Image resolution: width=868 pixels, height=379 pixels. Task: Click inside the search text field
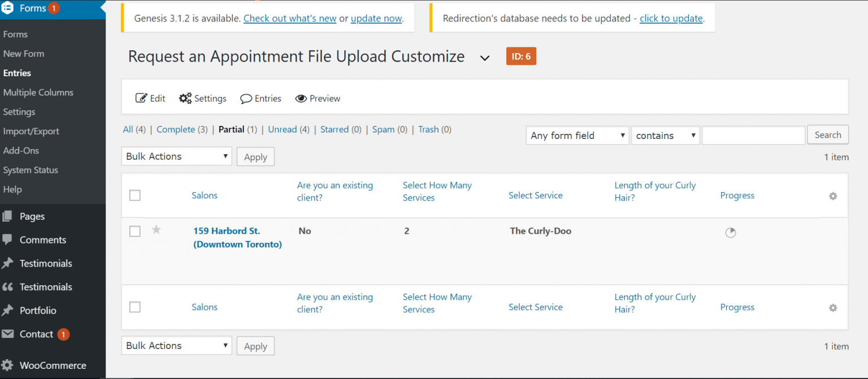coord(753,134)
